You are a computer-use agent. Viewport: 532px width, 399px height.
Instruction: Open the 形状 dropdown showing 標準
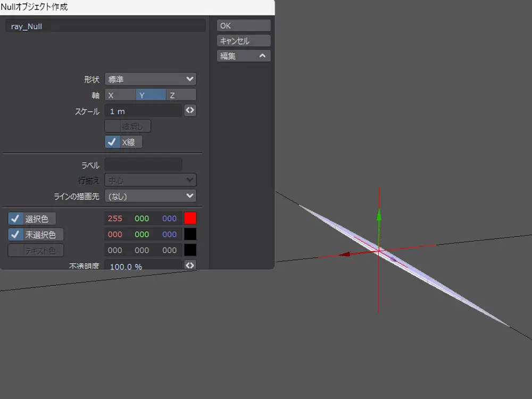pos(151,79)
